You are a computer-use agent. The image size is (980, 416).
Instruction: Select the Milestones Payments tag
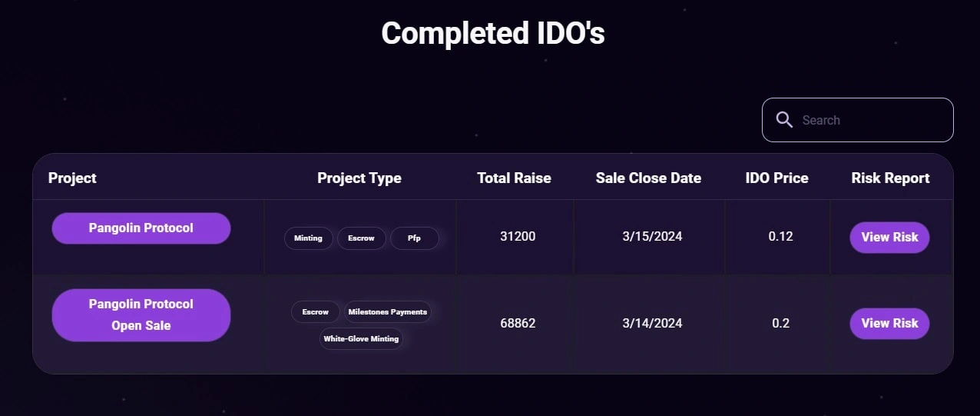pos(388,312)
